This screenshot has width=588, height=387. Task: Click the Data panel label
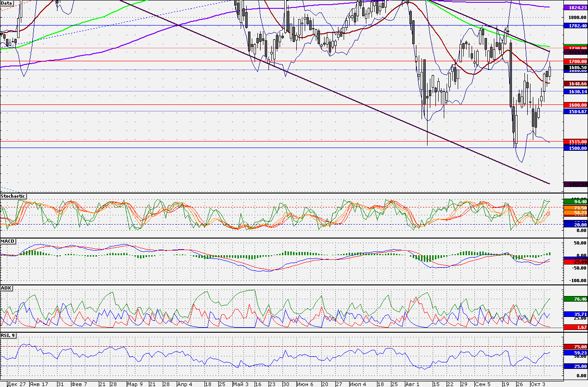(x=7, y=3)
